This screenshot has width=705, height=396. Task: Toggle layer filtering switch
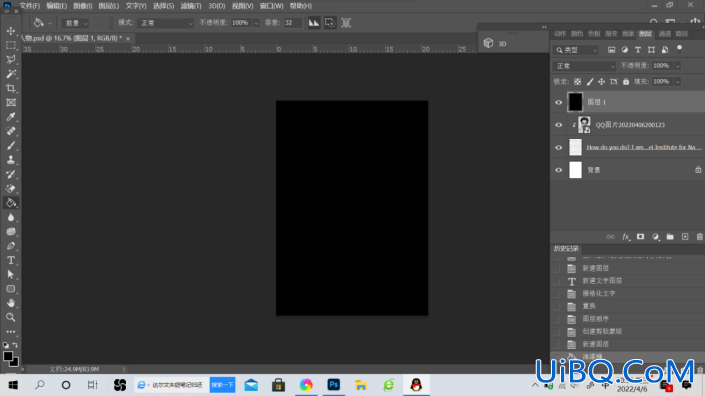(x=679, y=49)
